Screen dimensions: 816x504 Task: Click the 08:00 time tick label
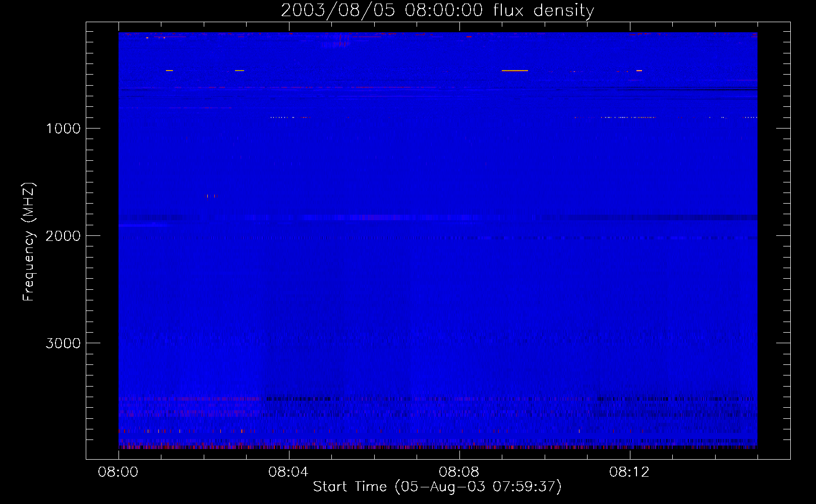pos(118,472)
